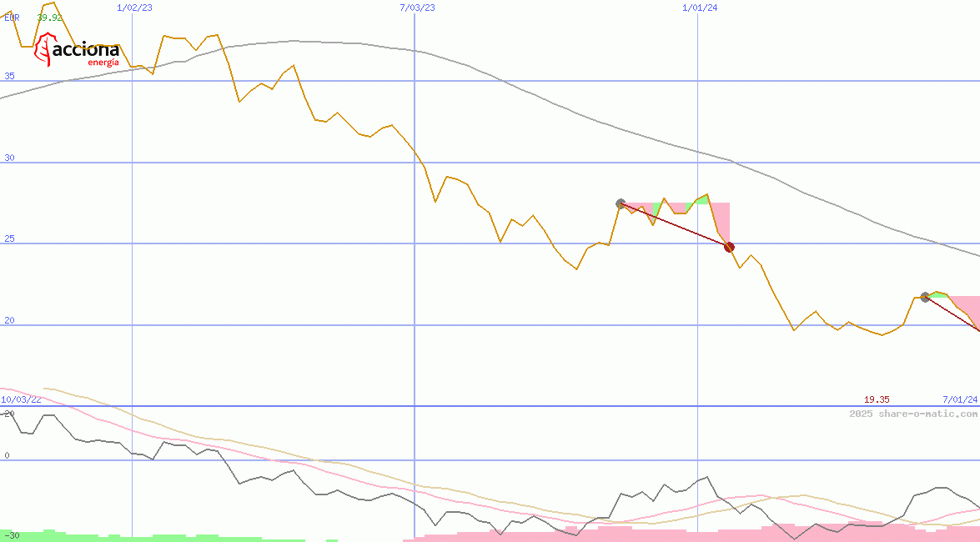The height and width of the screenshot is (542, 980).
Task: Click the 30 price axis label
Action: tap(9, 158)
